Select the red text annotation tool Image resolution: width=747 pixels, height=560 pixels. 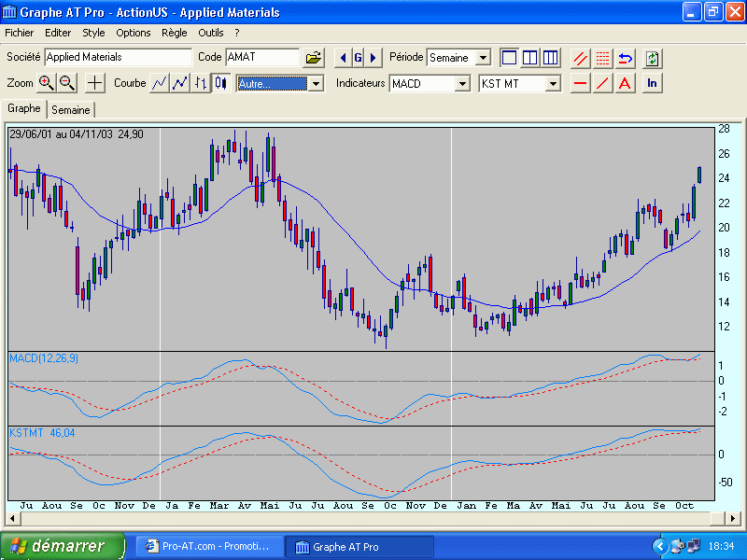point(625,83)
